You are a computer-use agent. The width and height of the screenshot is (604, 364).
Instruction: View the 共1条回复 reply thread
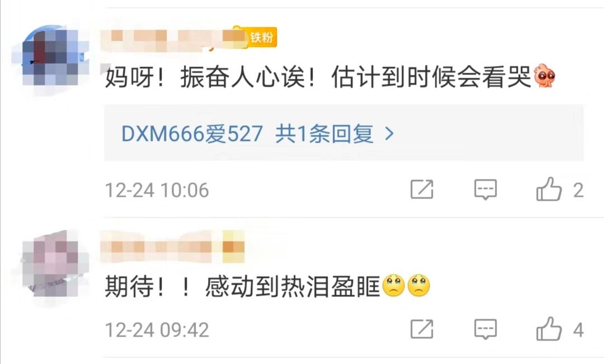pos(324,134)
